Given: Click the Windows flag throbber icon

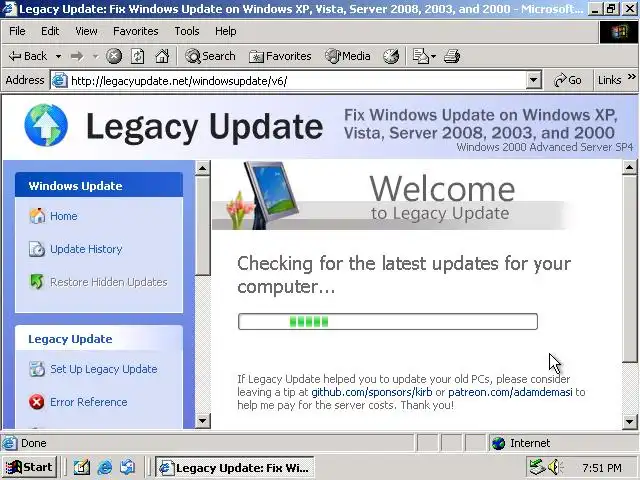Looking at the screenshot, I should coord(619,32).
